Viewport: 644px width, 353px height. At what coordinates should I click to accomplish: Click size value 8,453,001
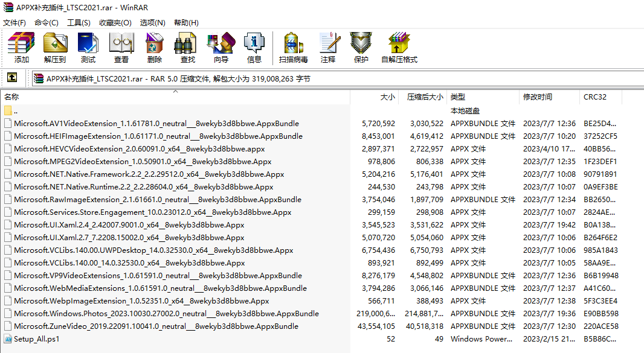click(378, 136)
